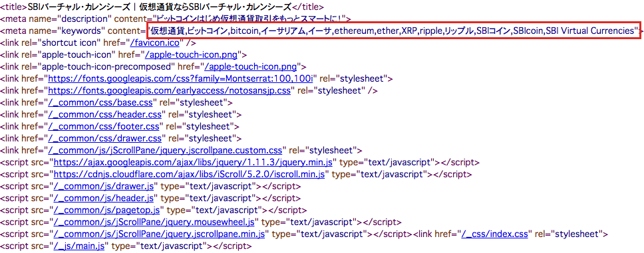644x253 pixels.
Task: Open the jquery.jscrollpane.min.js link
Action: [160, 234]
